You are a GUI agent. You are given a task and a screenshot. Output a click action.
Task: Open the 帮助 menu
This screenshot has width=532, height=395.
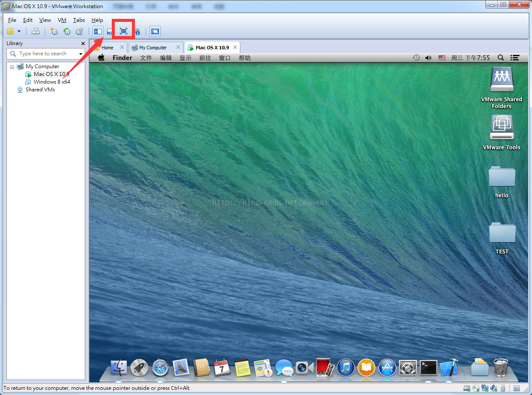(245, 58)
